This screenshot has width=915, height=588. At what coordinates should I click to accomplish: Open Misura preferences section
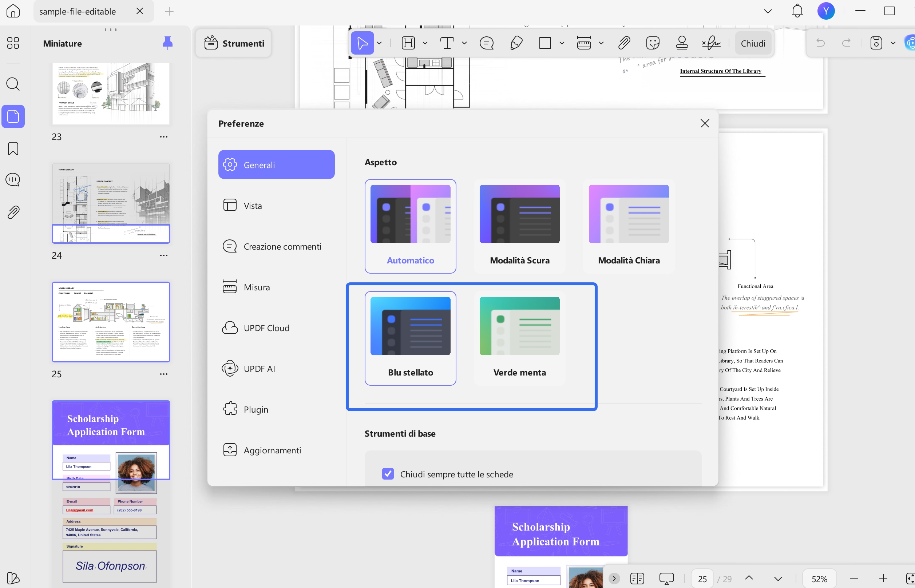(277, 287)
